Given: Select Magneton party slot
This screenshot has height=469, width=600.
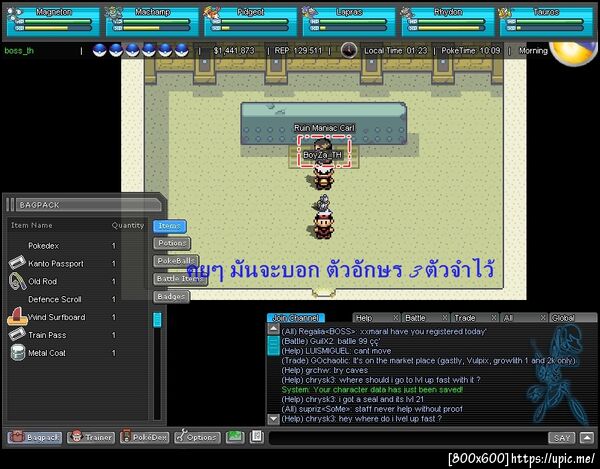Looking at the screenshot, I should point(53,22).
